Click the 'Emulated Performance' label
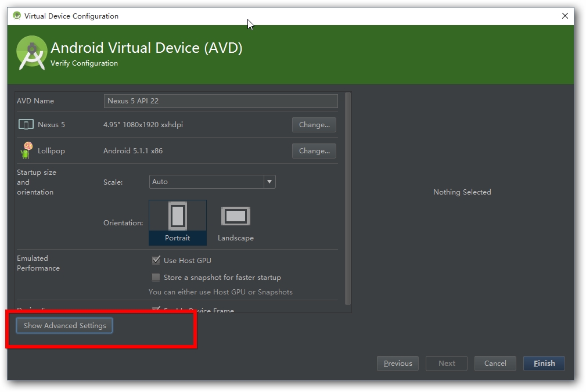 [x=38, y=263]
